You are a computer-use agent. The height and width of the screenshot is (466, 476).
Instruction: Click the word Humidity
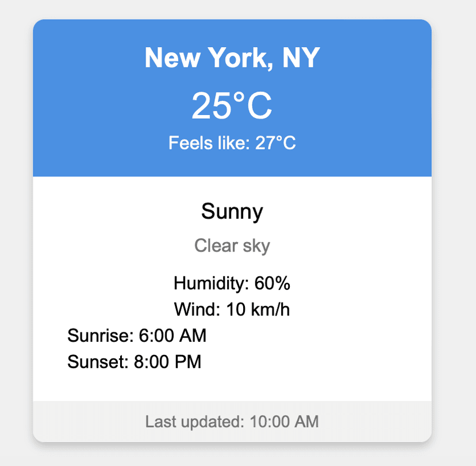click(210, 284)
